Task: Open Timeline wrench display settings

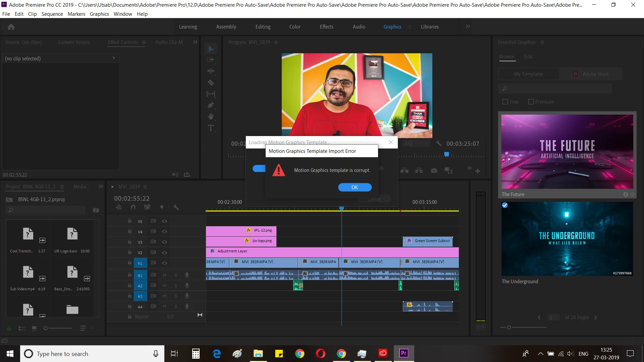Action: click(x=176, y=207)
